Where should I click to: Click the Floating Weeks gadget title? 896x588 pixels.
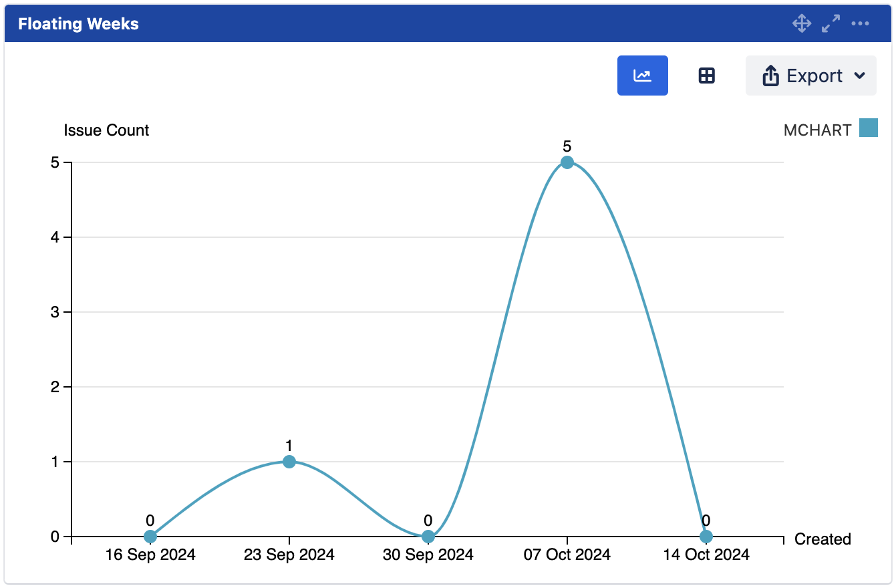(x=78, y=23)
